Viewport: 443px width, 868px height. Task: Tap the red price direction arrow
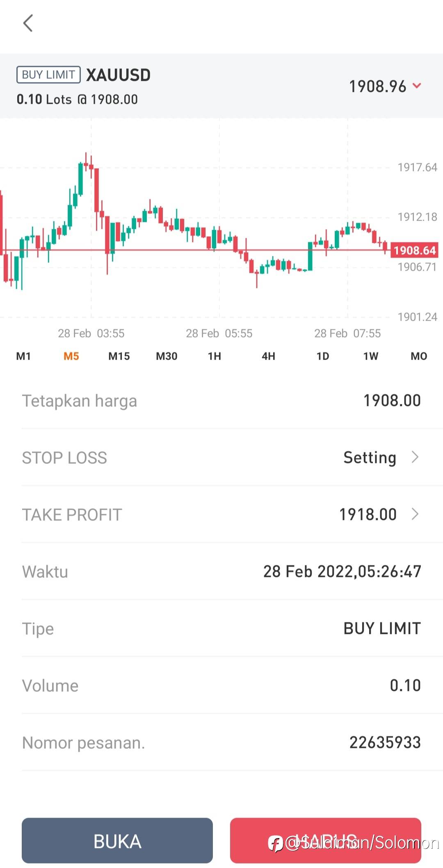pyautogui.click(x=417, y=86)
